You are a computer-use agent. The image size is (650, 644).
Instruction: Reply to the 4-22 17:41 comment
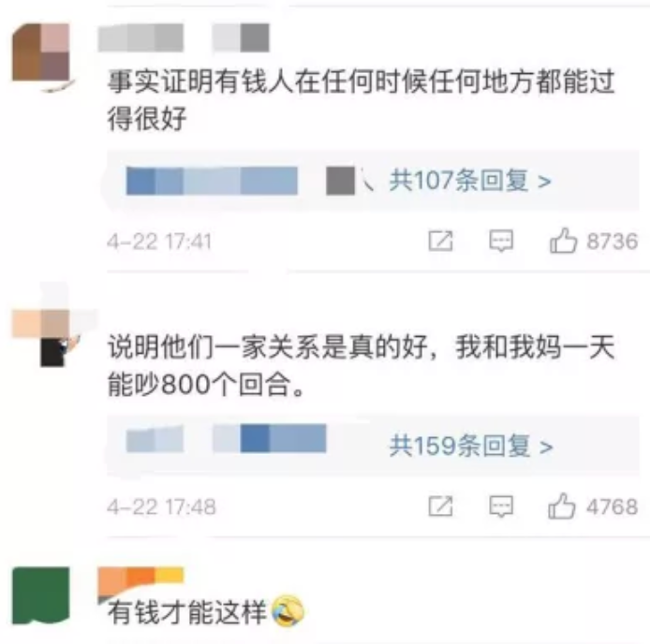[x=501, y=241]
